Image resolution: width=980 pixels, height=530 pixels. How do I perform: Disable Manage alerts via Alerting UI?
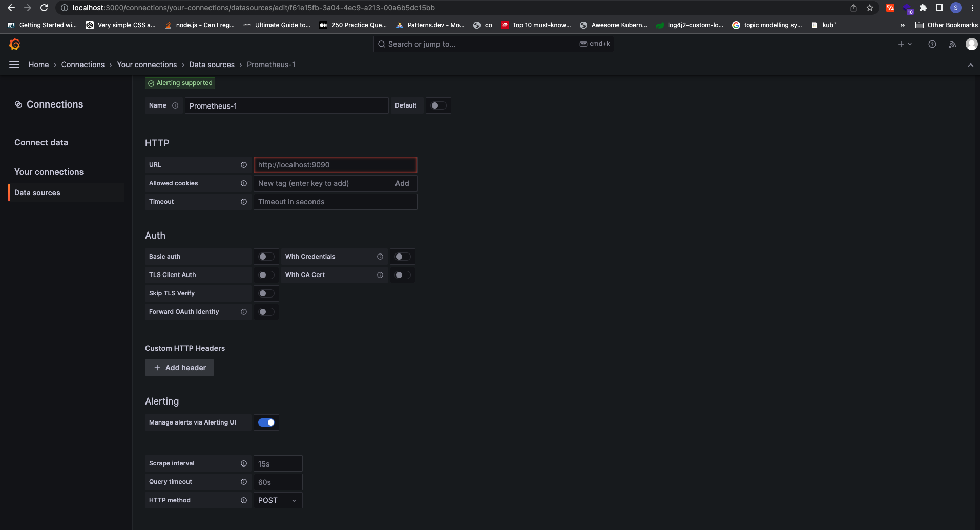(x=266, y=422)
